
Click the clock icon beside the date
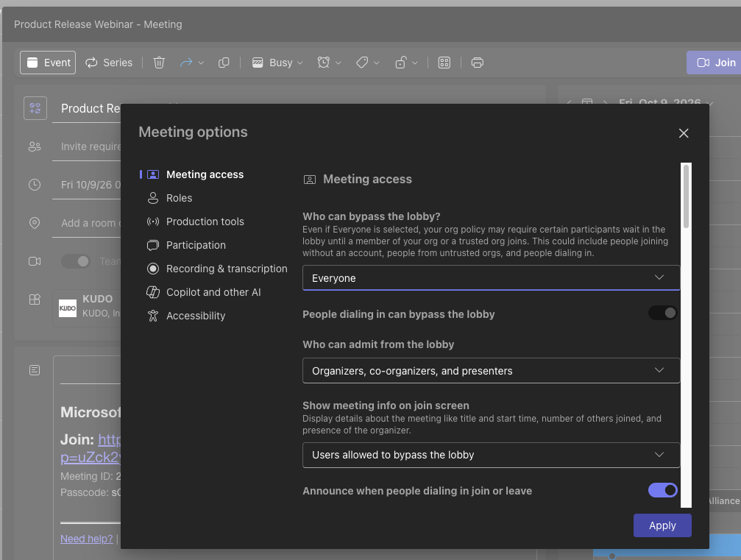(35, 185)
